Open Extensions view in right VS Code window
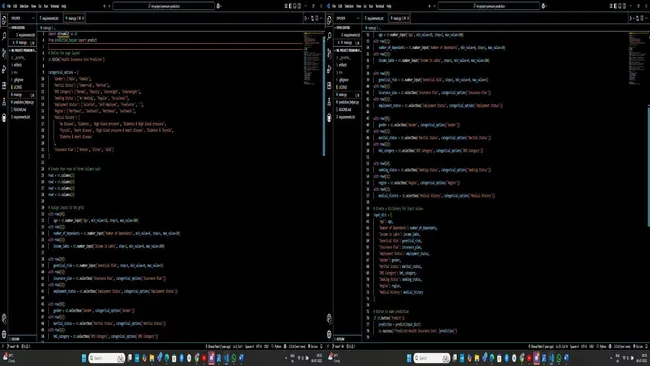The width and height of the screenshot is (650, 366). pyautogui.click(x=329, y=85)
